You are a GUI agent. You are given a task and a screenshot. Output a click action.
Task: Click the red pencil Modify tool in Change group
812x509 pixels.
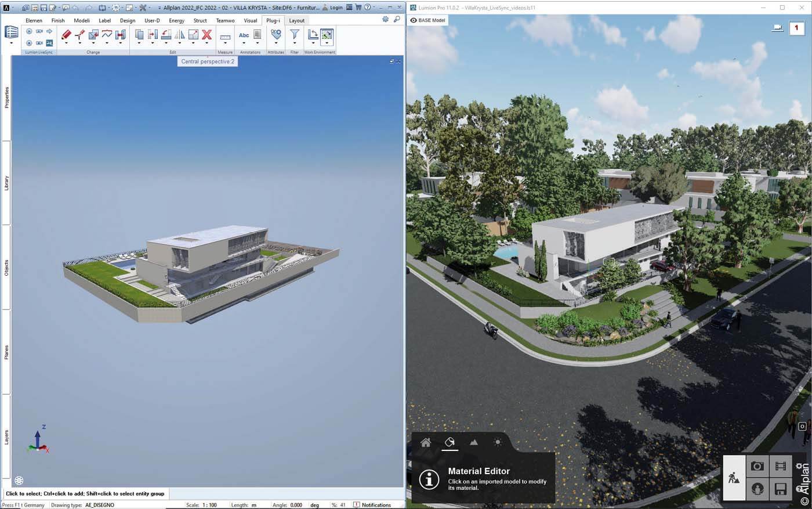(x=66, y=35)
